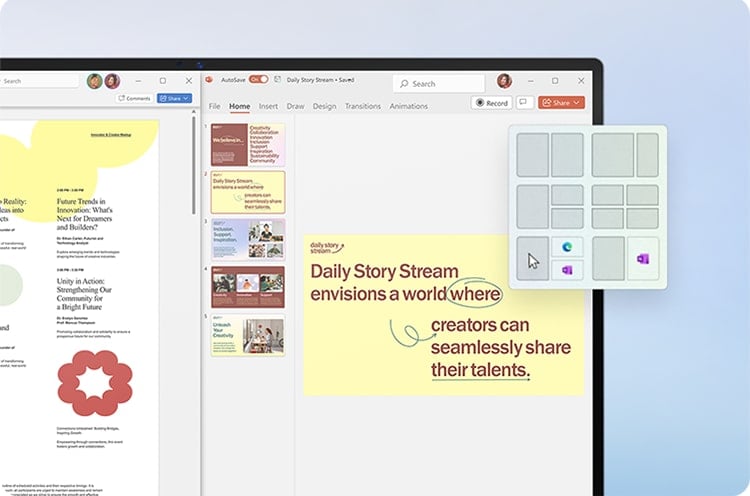
Task: Open the File menu tab
Action: point(214,106)
